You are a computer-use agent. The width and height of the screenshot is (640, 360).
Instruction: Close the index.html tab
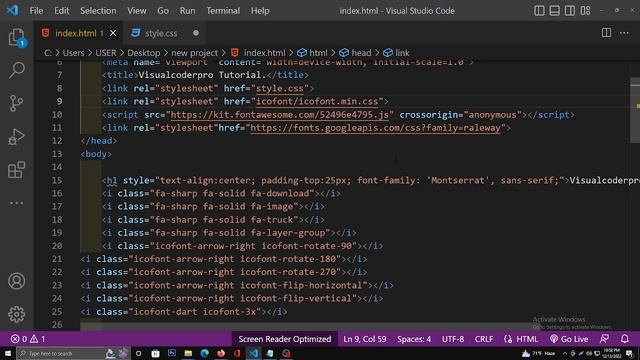113,33
